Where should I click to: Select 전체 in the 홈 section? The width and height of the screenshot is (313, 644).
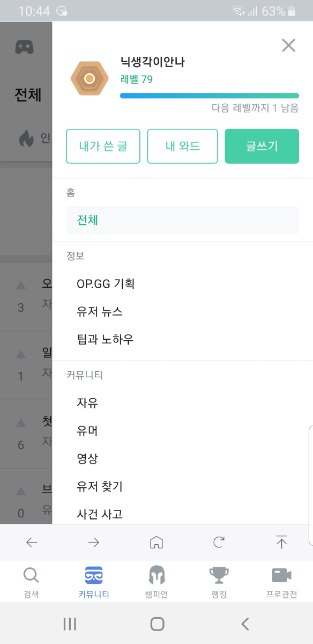point(182,220)
